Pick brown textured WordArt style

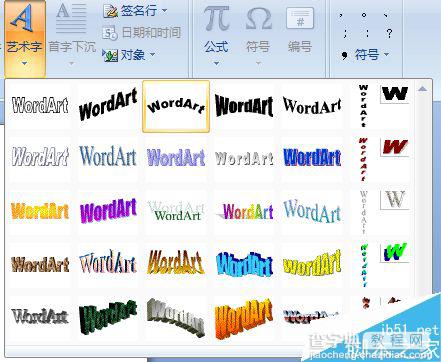(40, 265)
